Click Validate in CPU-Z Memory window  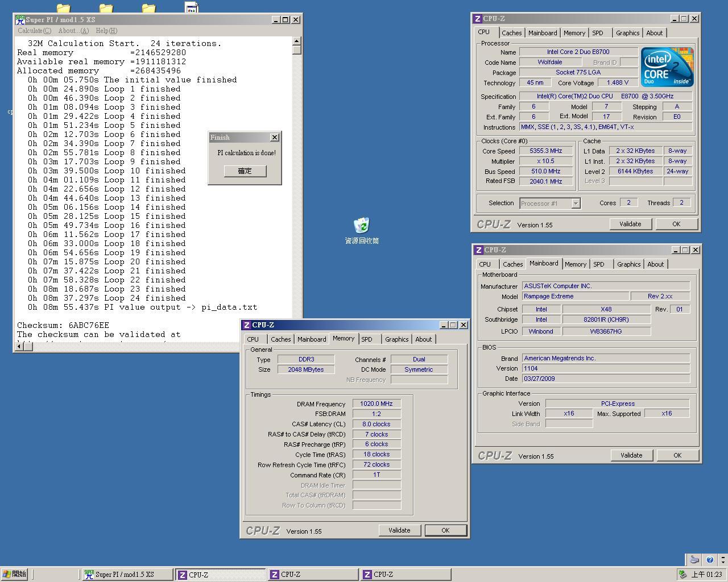pos(399,530)
